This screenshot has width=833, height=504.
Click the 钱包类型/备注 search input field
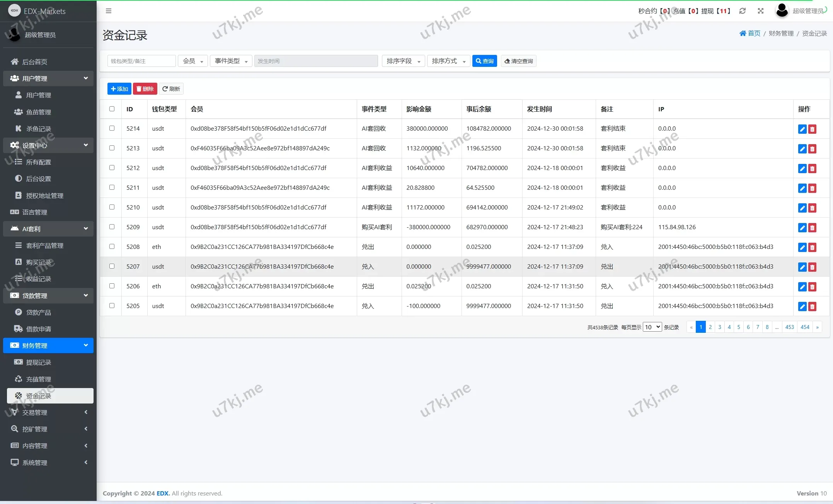click(x=141, y=61)
